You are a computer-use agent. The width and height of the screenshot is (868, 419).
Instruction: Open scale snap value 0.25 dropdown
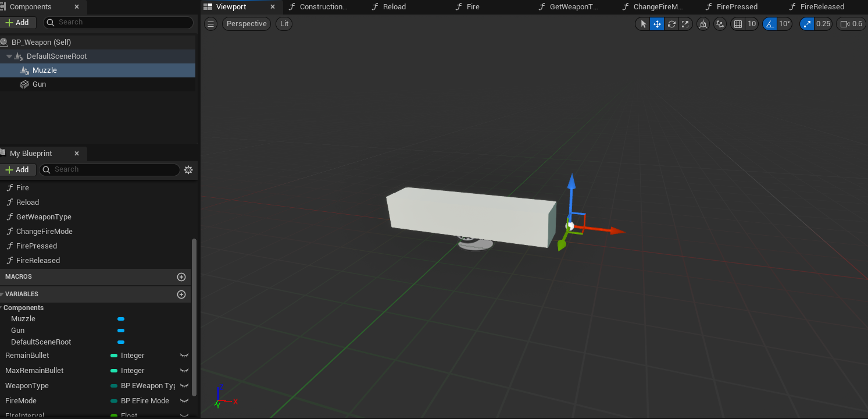tap(823, 24)
